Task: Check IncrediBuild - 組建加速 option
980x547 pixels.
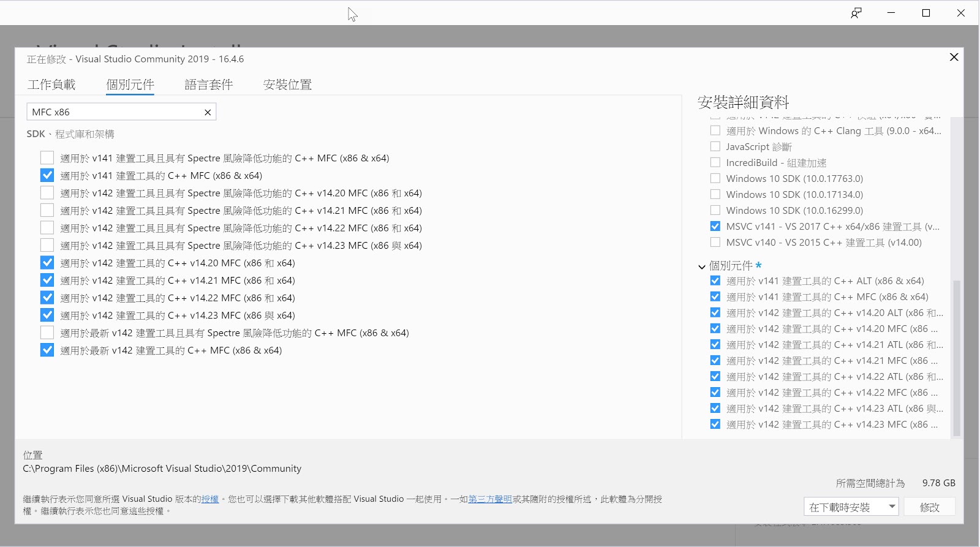Action: click(715, 162)
